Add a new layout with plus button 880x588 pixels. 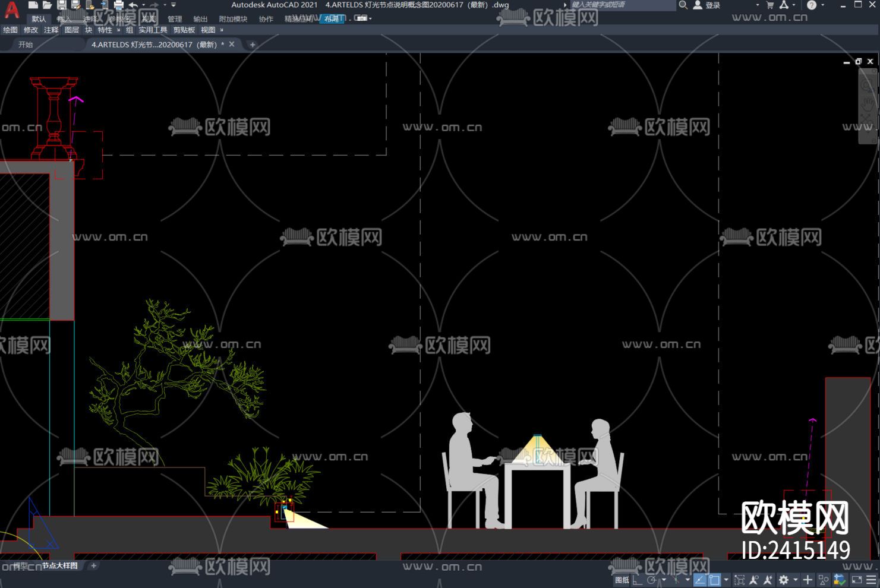point(94,566)
